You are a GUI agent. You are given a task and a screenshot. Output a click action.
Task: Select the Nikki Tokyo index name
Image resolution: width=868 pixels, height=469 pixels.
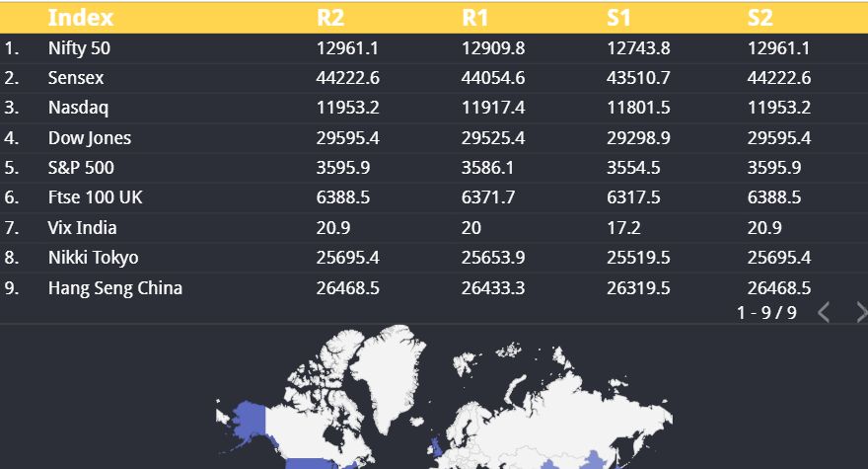click(x=93, y=258)
